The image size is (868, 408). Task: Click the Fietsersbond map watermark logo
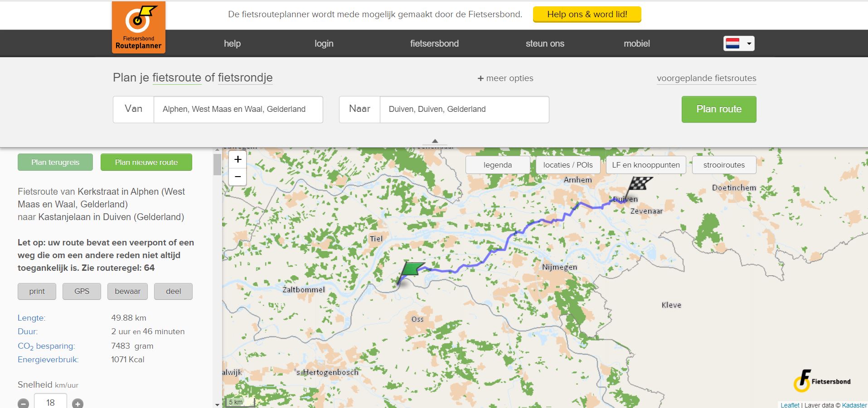tap(821, 381)
